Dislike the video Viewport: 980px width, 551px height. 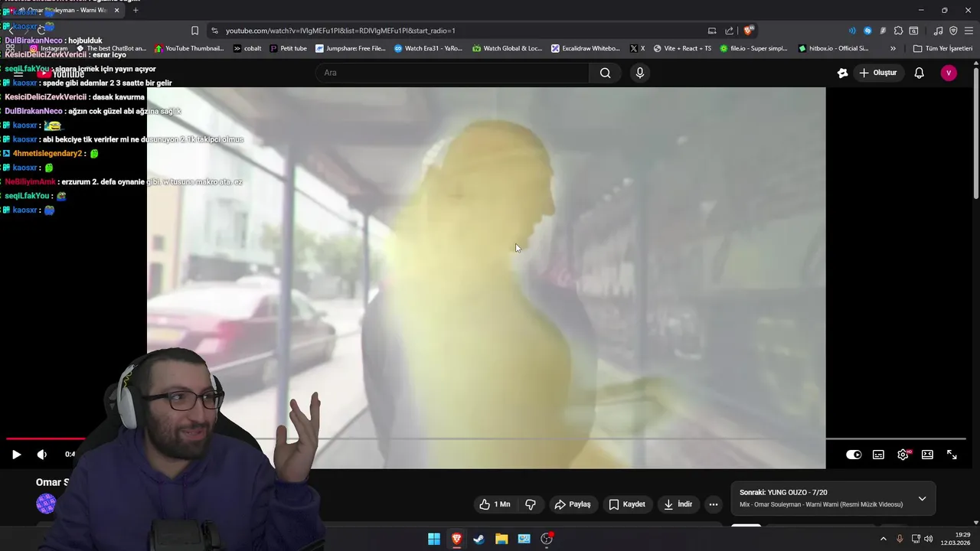coord(531,504)
